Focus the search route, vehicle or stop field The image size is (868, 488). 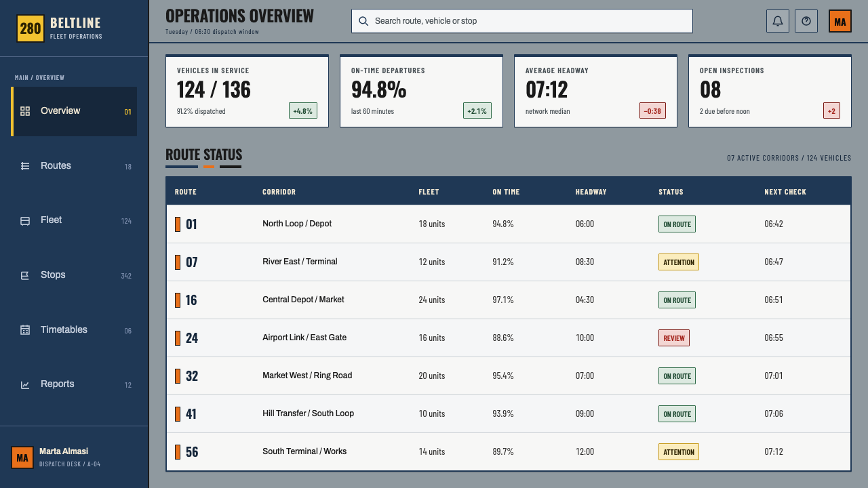[x=522, y=21]
